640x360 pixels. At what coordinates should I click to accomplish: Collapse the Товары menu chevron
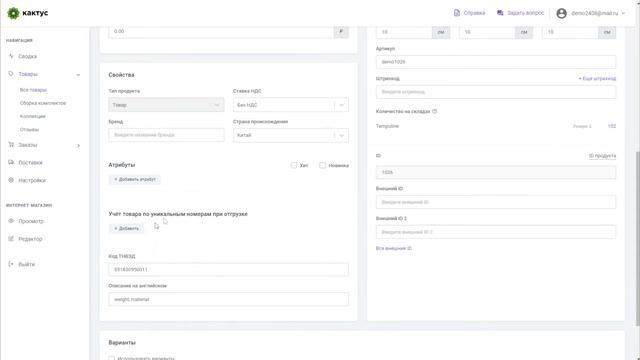click(x=78, y=75)
